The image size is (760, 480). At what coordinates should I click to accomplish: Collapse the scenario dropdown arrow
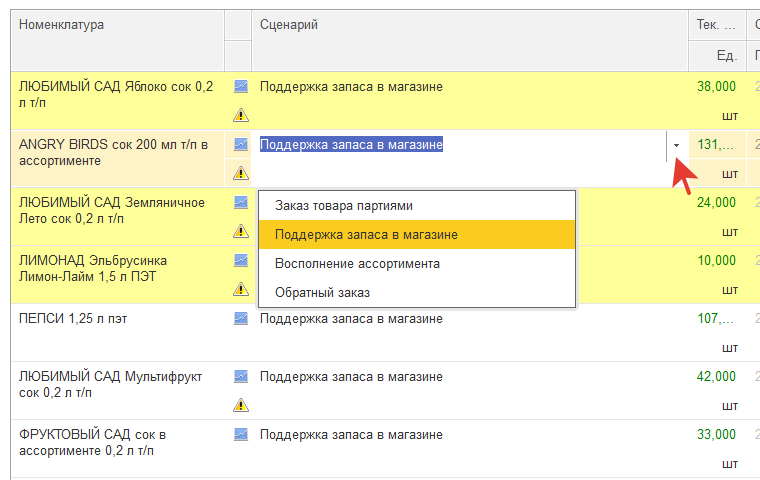tap(676, 145)
